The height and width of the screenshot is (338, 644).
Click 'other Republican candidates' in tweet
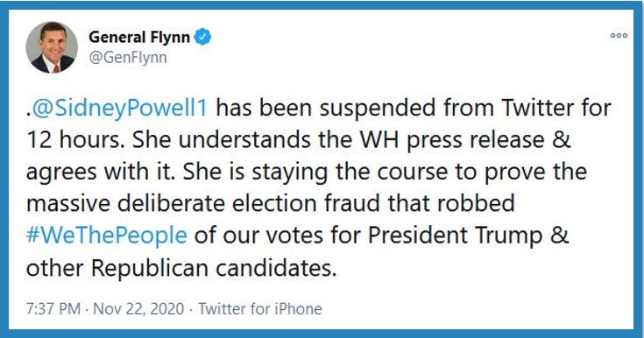point(181,268)
